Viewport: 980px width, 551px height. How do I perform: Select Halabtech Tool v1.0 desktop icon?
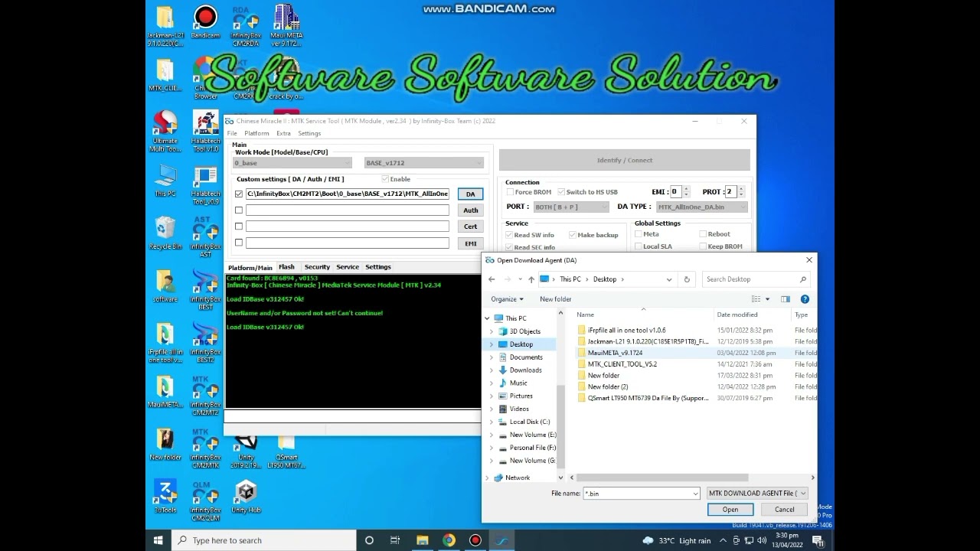tap(205, 132)
